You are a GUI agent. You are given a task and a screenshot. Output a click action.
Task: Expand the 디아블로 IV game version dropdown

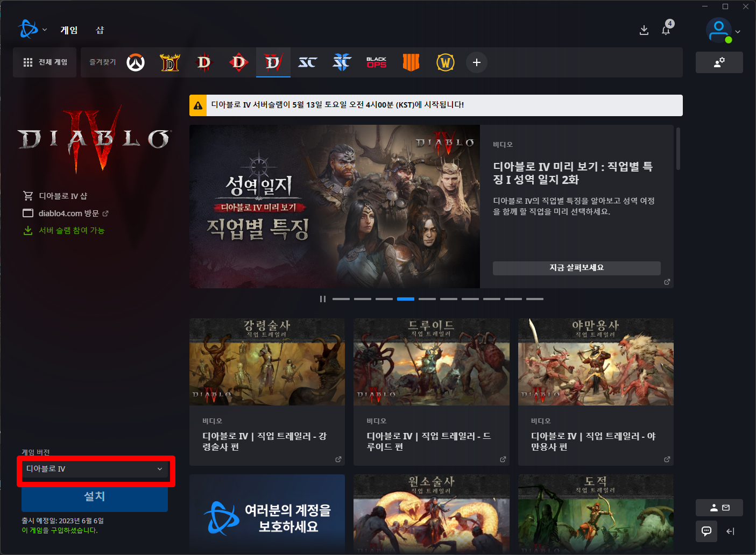[x=95, y=469]
